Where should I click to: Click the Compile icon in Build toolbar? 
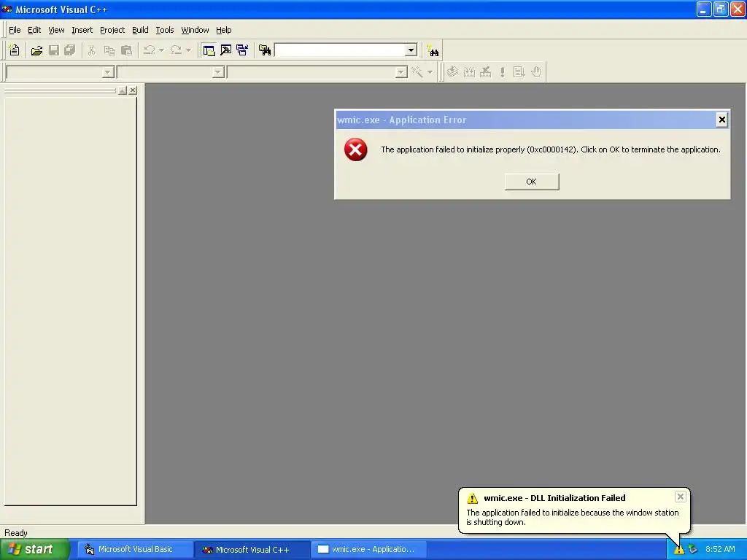(x=452, y=72)
